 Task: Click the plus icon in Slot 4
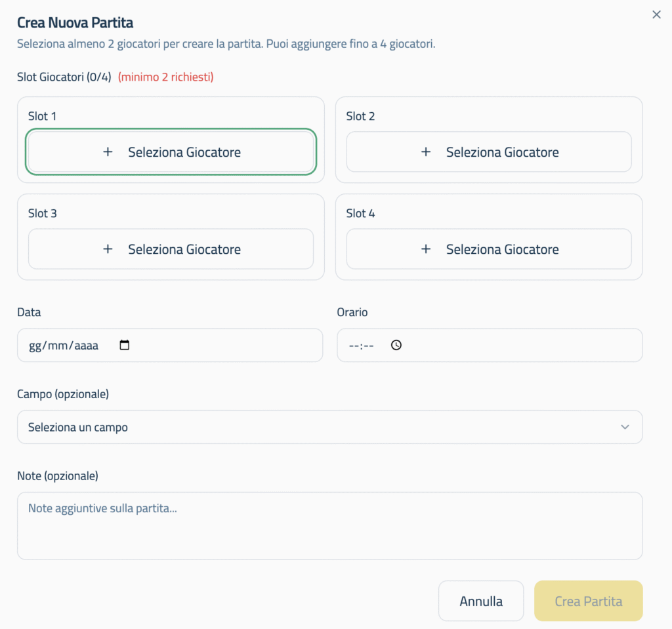pyautogui.click(x=426, y=249)
